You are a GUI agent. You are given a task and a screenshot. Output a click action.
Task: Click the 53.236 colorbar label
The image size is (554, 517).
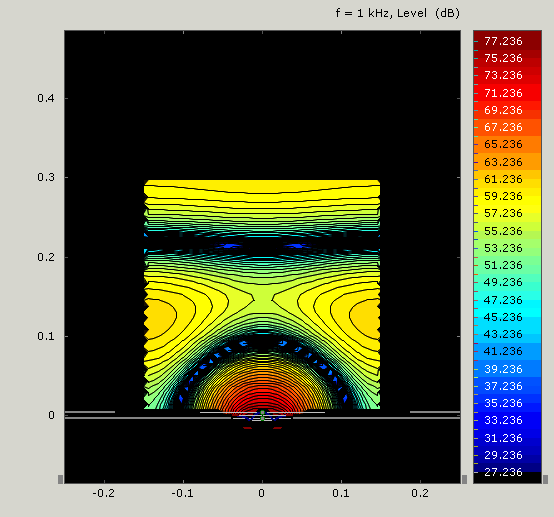tap(503, 248)
